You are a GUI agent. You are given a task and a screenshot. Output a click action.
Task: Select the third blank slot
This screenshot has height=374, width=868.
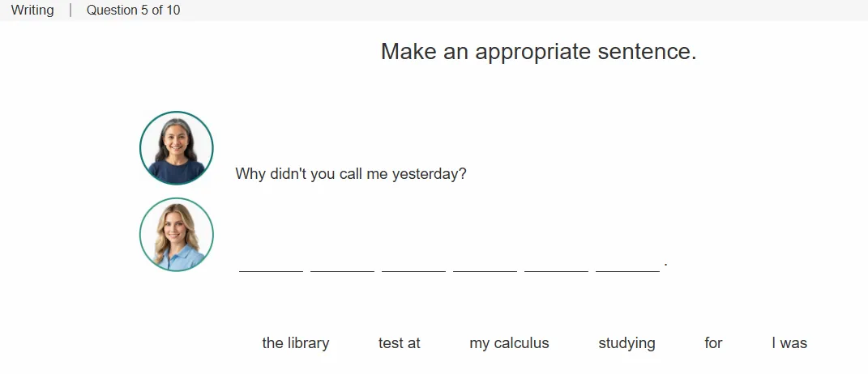point(413,265)
